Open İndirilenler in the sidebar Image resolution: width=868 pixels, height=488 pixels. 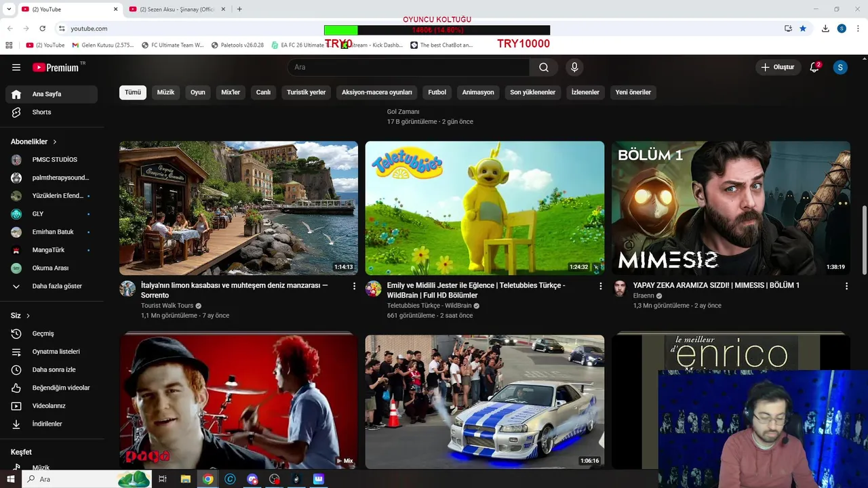52,424
